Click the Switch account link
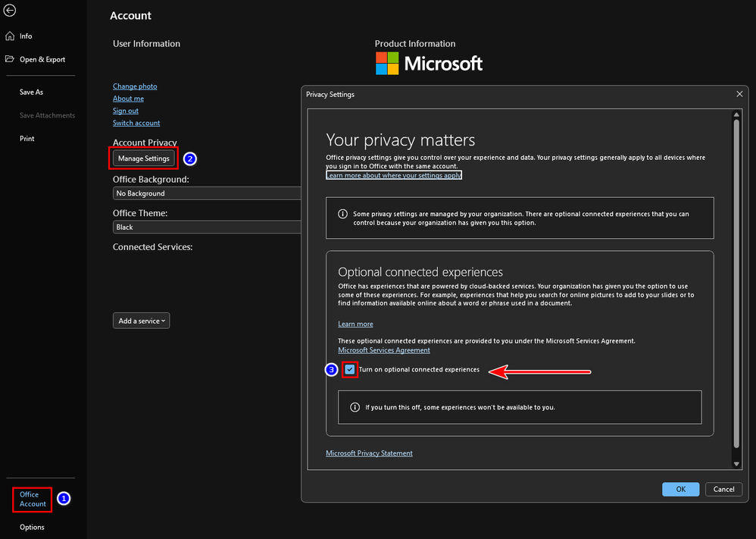Viewport: 756px width, 539px height. point(136,123)
